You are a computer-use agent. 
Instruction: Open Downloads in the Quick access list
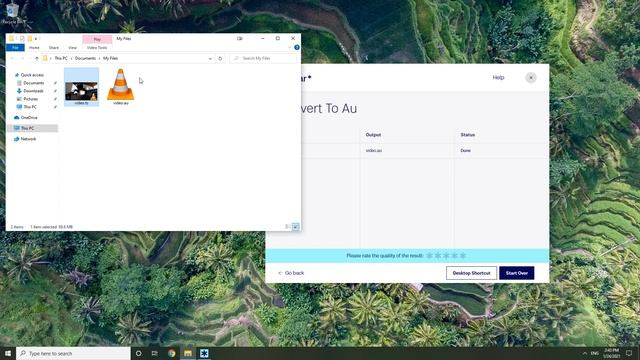coord(33,91)
